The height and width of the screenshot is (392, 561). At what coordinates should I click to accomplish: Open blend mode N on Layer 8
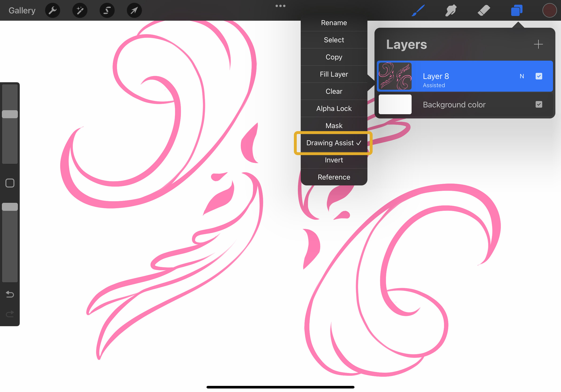(522, 76)
